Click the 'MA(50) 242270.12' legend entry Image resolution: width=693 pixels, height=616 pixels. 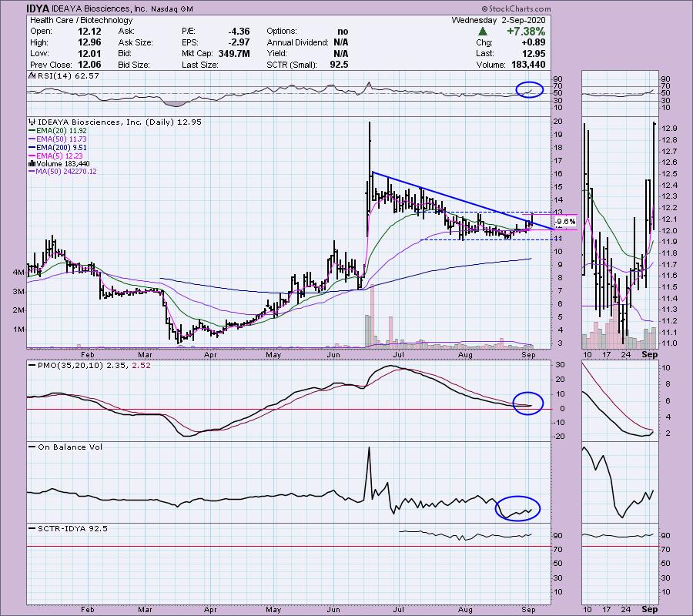tap(66, 172)
